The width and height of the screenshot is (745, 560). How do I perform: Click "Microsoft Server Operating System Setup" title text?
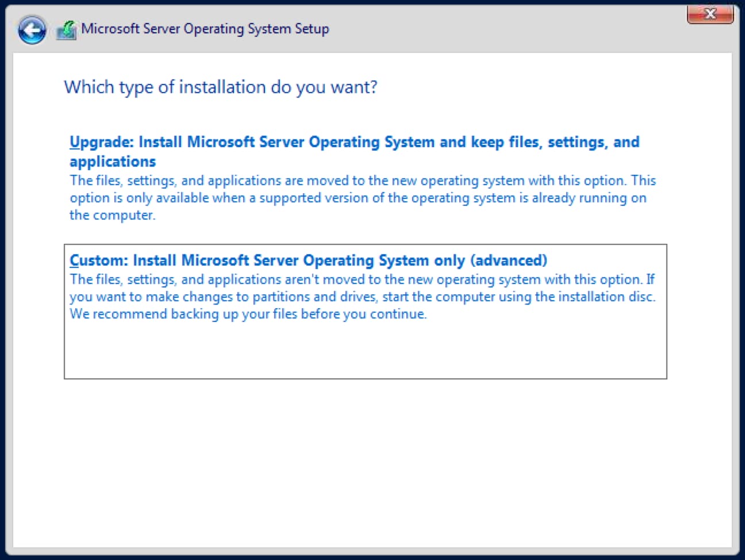coord(205,29)
